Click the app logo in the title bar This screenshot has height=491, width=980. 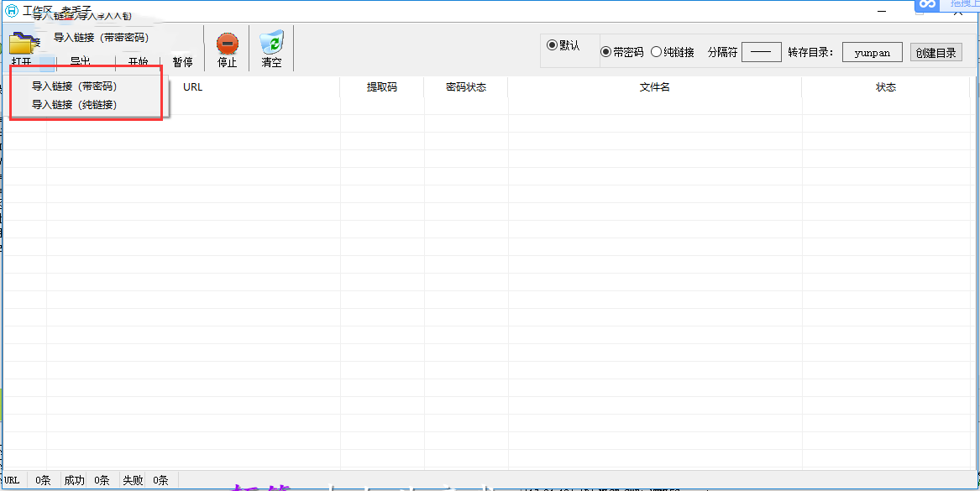pos(11,11)
